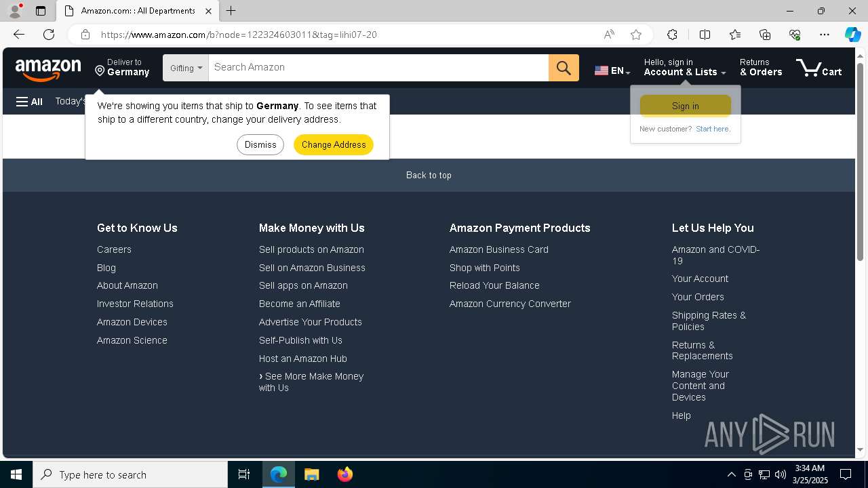This screenshot has width=868, height=488.
Task: Open Amazon Currency Converter link
Action: 510,304
